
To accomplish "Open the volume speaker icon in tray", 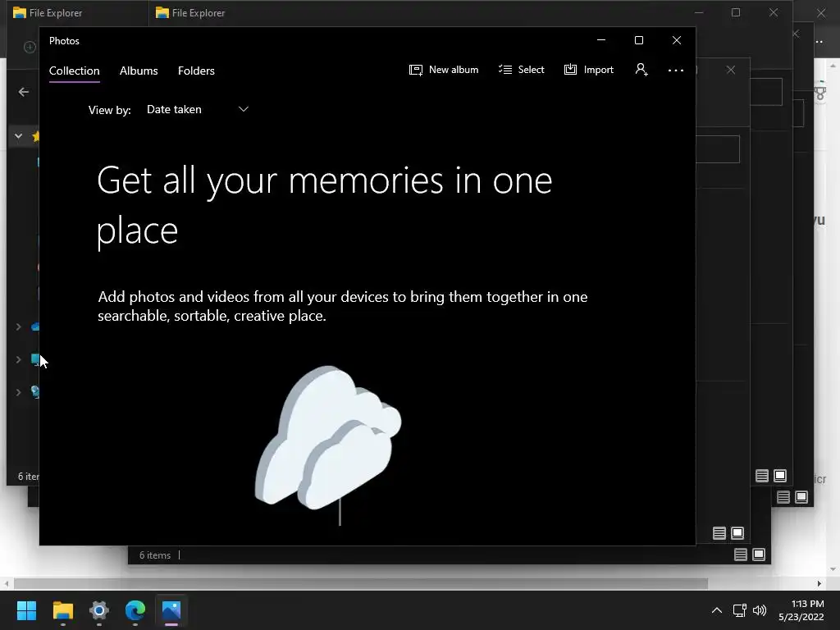I will click(760, 610).
